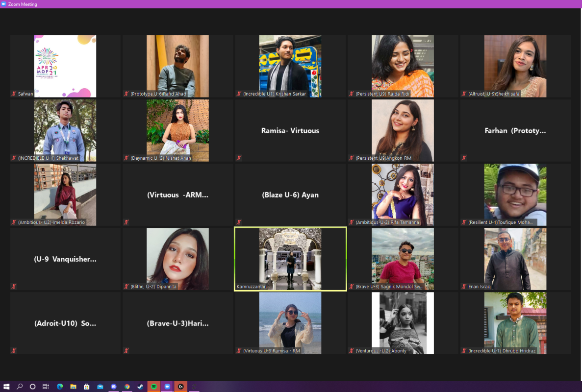Select Raida Ridi's participant video tile
Image resolution: width=582 pixels, height=392 pixels.
[403, 66]
